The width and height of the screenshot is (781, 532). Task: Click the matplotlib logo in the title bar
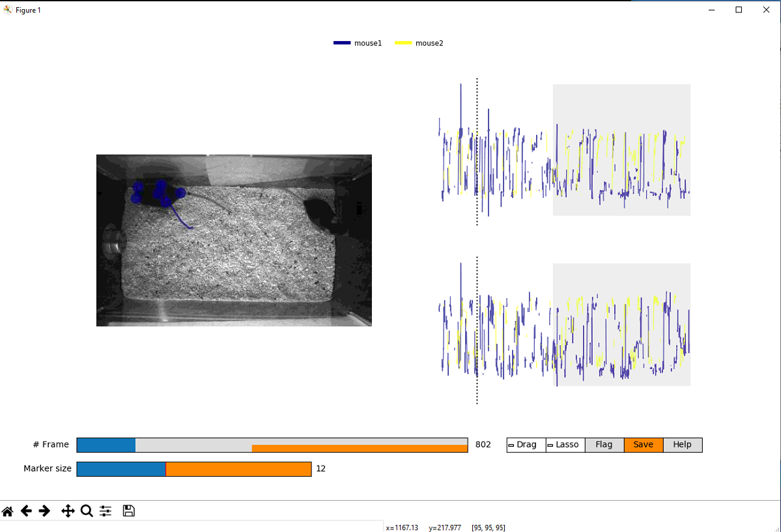(7, 10)
